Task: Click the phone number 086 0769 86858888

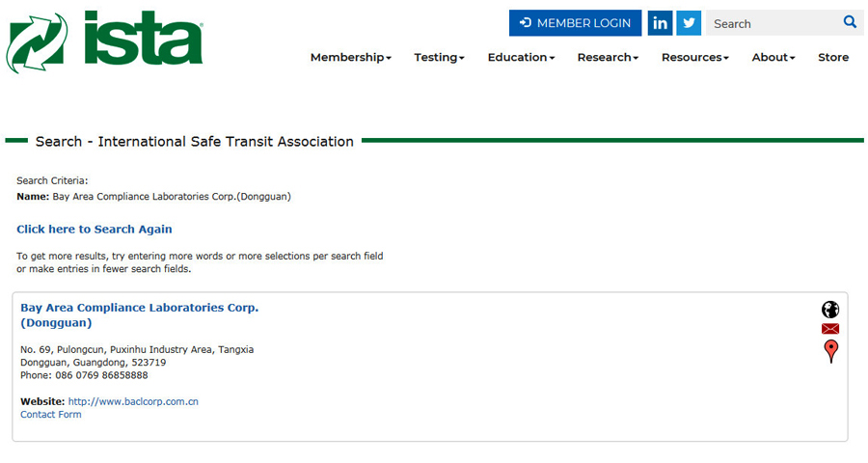Action: (x=101, y=375)
